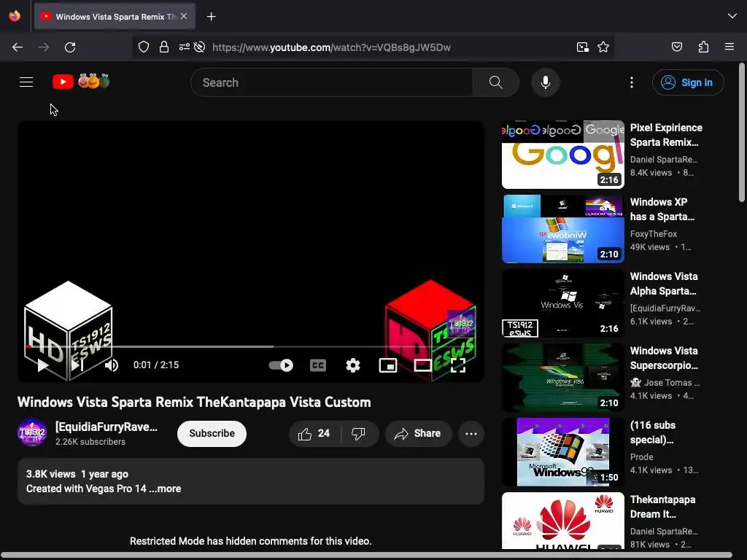Click the vertical page scrollbar
The height and width of the screenshot is (560, 747).
click(x=742, y=133)
